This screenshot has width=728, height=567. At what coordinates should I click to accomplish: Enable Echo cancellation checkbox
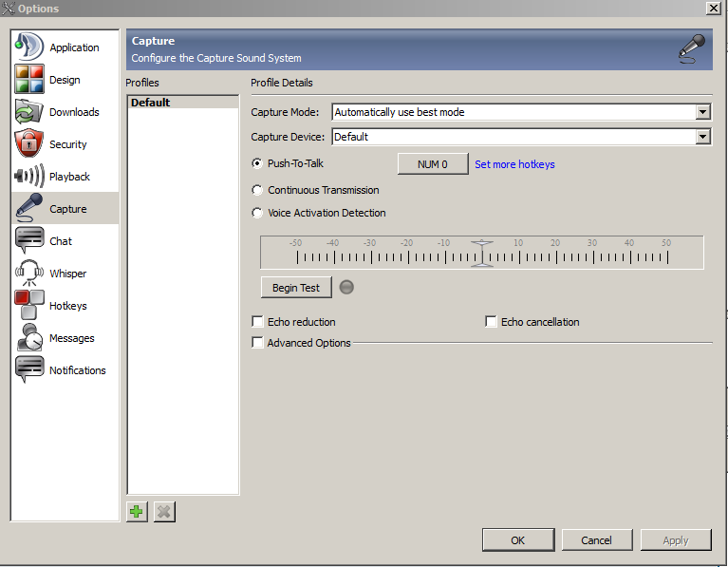[491, 322]
